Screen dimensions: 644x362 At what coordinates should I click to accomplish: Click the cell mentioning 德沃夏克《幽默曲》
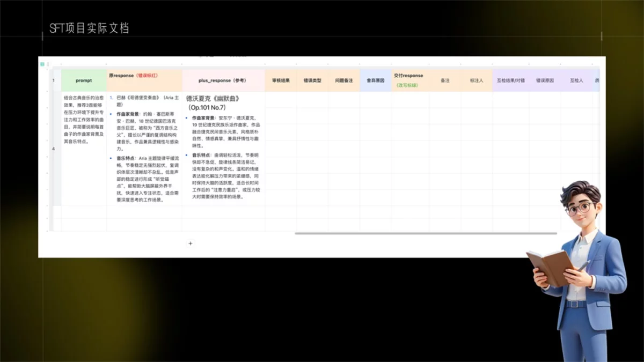(223, 150)
